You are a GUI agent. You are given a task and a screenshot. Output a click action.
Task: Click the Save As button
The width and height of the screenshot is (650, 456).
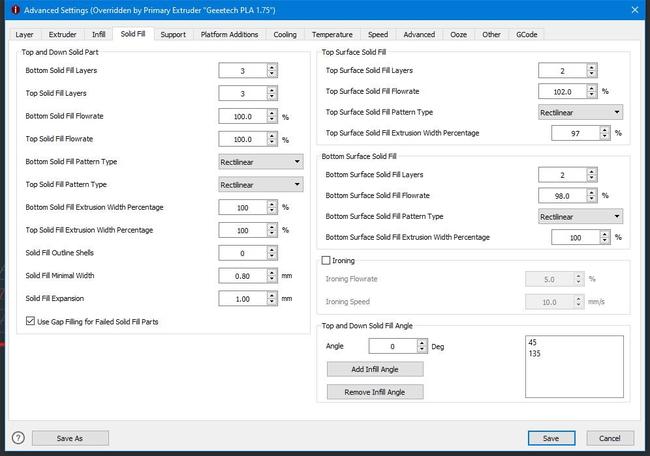click(70, 438)
